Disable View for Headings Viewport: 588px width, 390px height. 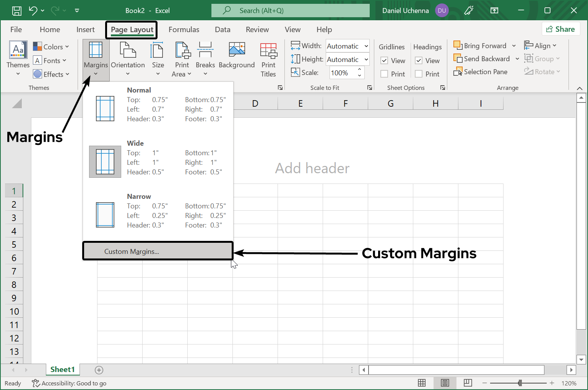pos(418,60)
